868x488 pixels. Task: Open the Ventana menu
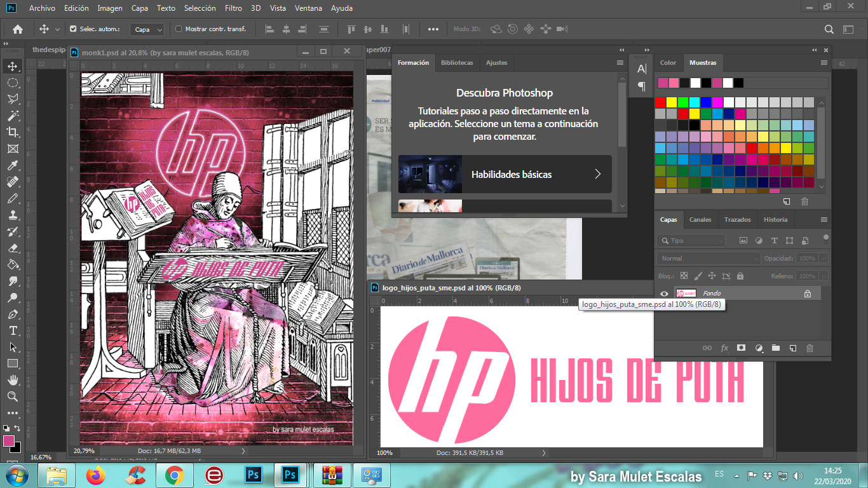[308, 8]
